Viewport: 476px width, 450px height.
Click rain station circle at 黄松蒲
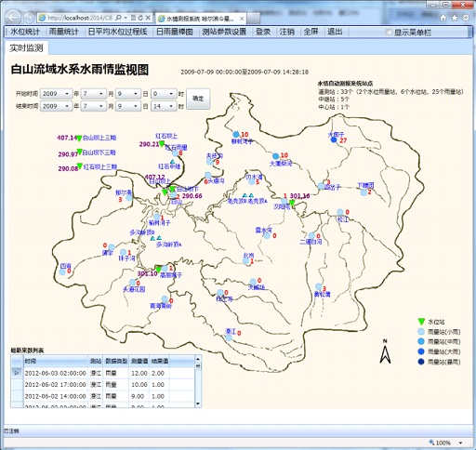pyautogui.click(x=319, y=286)
